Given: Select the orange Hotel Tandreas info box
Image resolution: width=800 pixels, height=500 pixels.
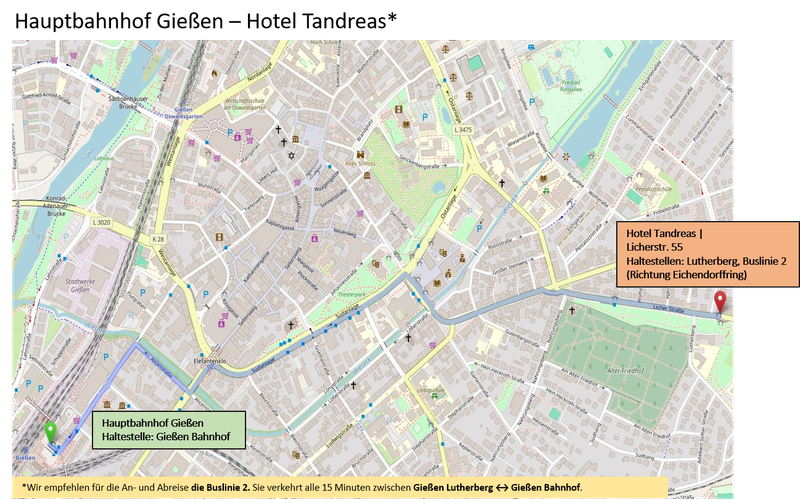Looking at the screenshot, I should click(708, 254).
